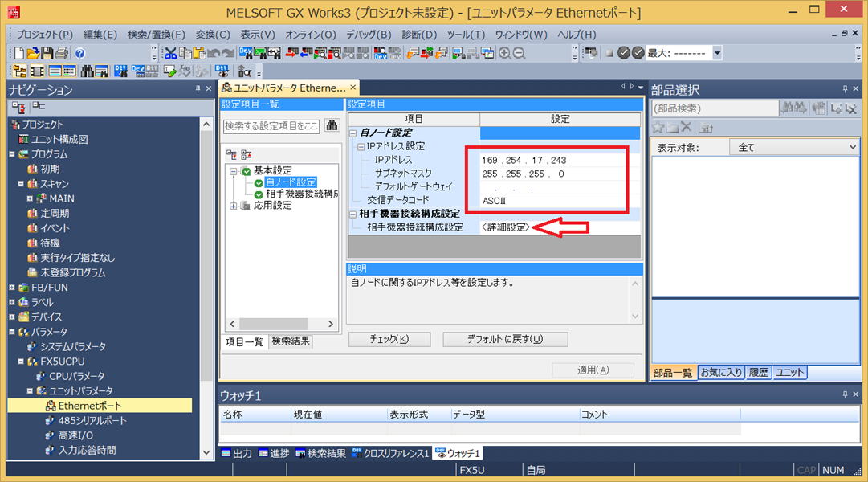The height and width of the screenshot is (482, 868).
Task: Collapse the 基本設定 node in setting list
Action: click(x=233, y=171)
